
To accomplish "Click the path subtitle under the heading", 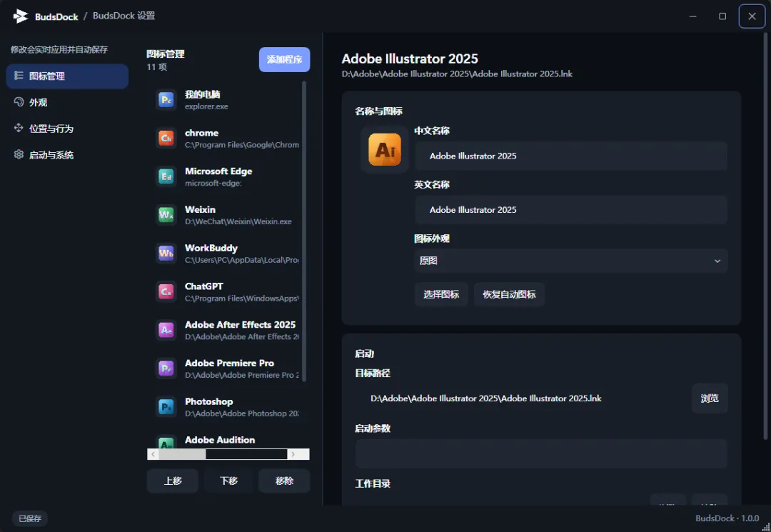I will (x=457, y=74).
